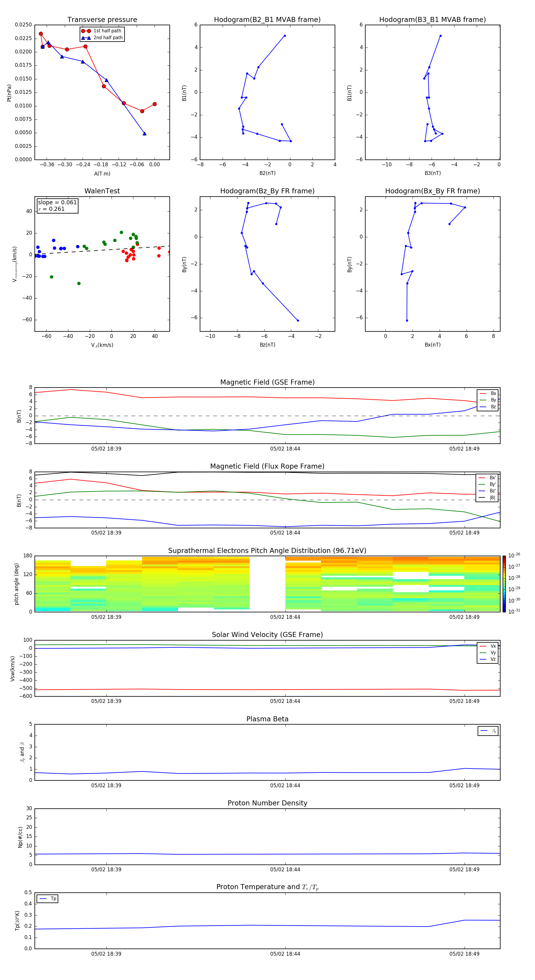
Task: Click the 'slope = 0.061' annotation
Action: click(57, 203)
